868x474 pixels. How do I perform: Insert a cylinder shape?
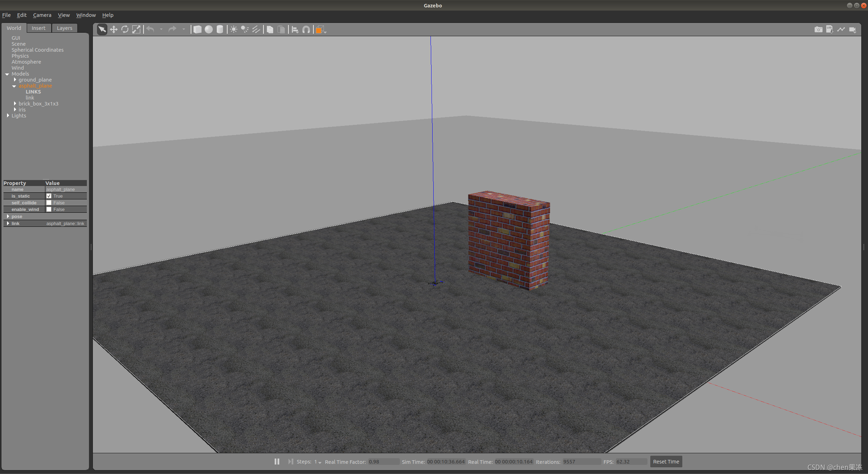pyautogui.click(x=220, y=30)
